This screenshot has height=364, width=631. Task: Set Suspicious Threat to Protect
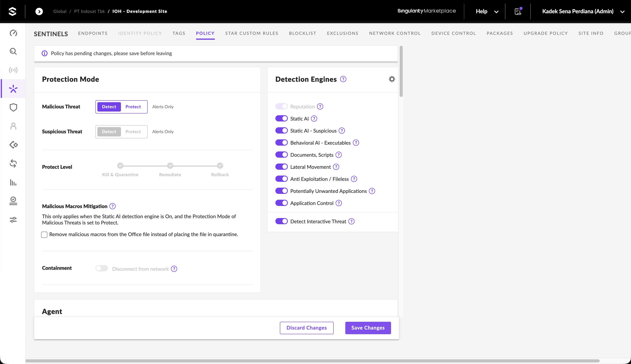click(x=133, y=132)
